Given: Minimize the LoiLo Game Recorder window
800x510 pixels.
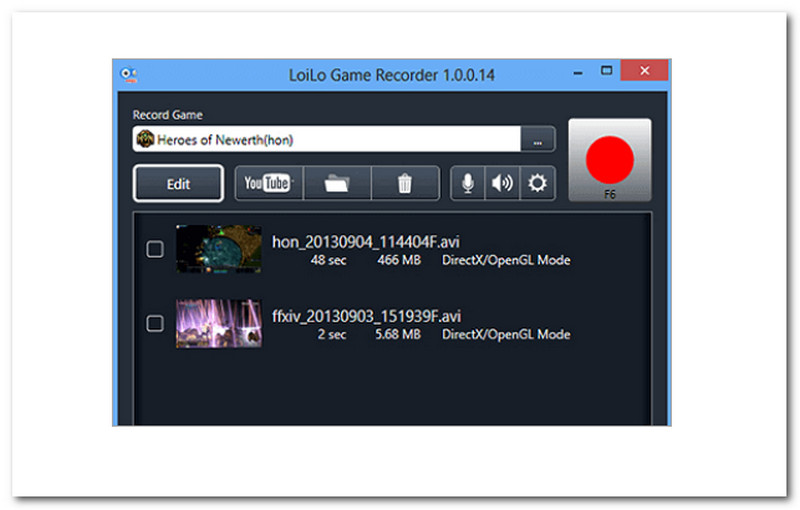Looking at the screenshot, I should [x=578, y=72].
